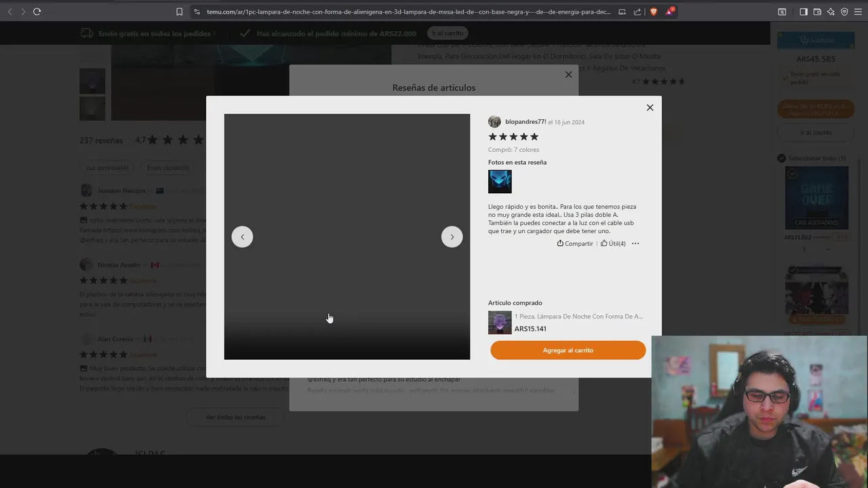Click the temu.com address bar
Image resolution: width=868 pixels, height=488 pixels.
click(408, 12)
